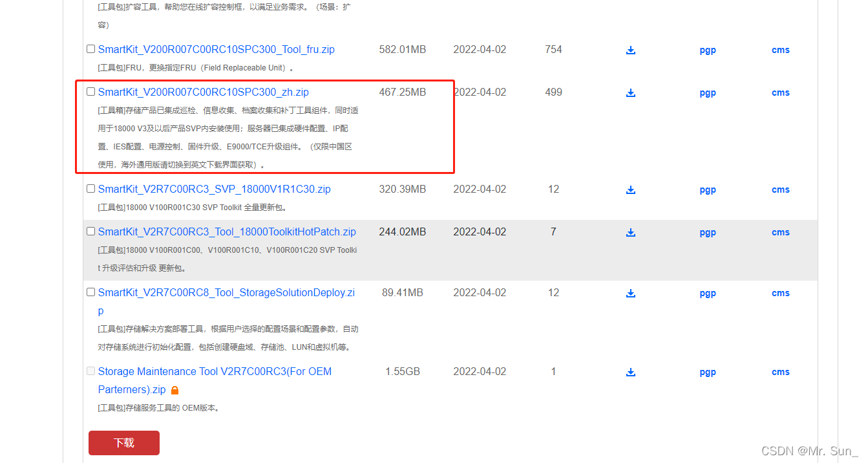Open SmartKit_V2R7C00RC3_SVP_18000V1R1C30.zip link

click(215, 189)
